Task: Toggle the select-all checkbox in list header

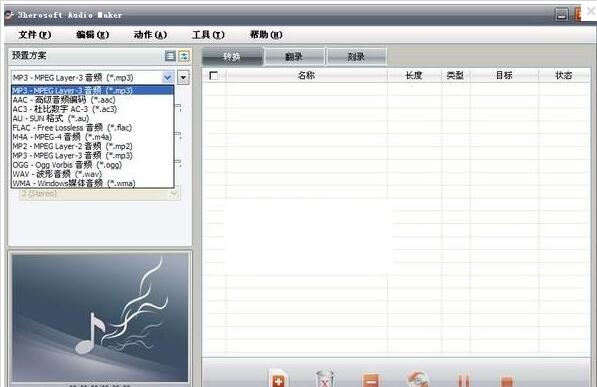Action: pos(214,75)
